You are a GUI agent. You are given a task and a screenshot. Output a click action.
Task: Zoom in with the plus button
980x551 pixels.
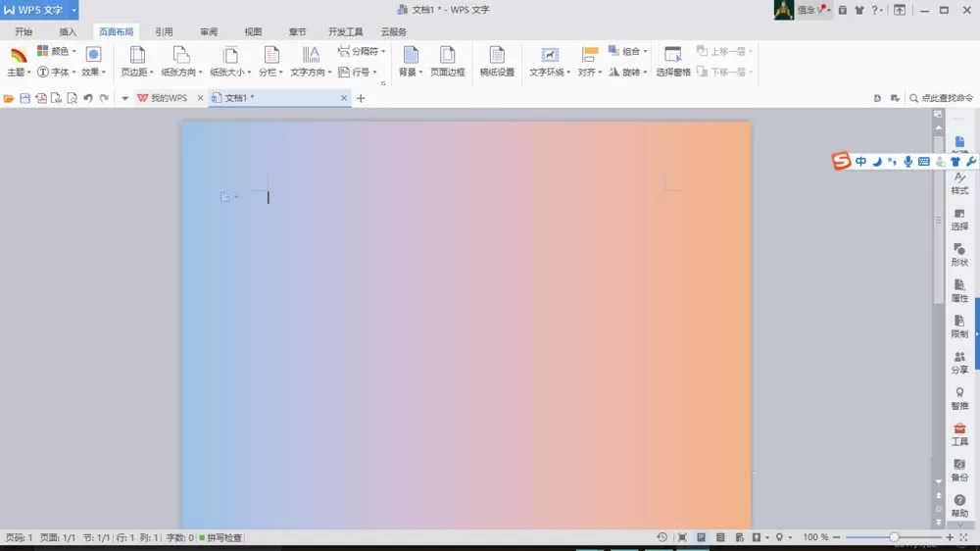pos(950,537)
